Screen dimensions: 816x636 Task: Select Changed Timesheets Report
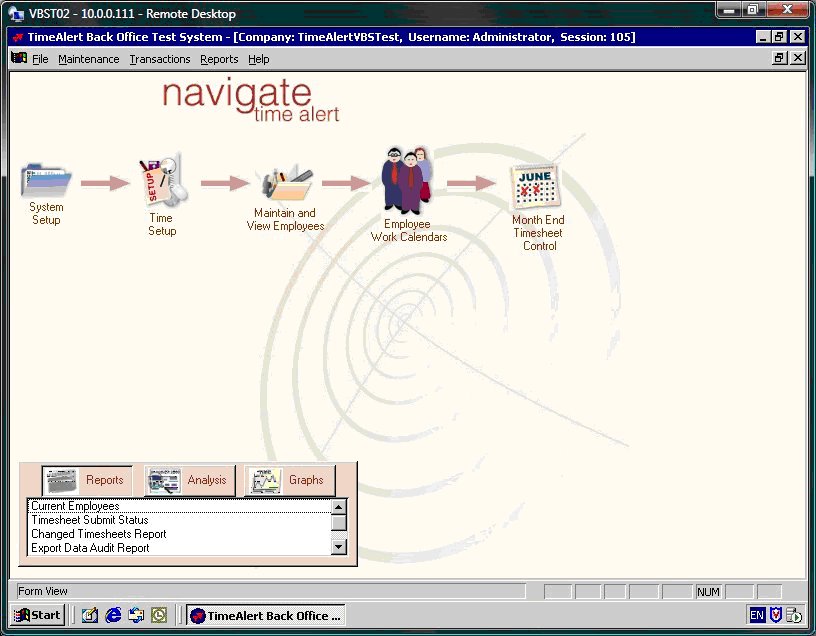pyautogui.click(x=180, y=534)
